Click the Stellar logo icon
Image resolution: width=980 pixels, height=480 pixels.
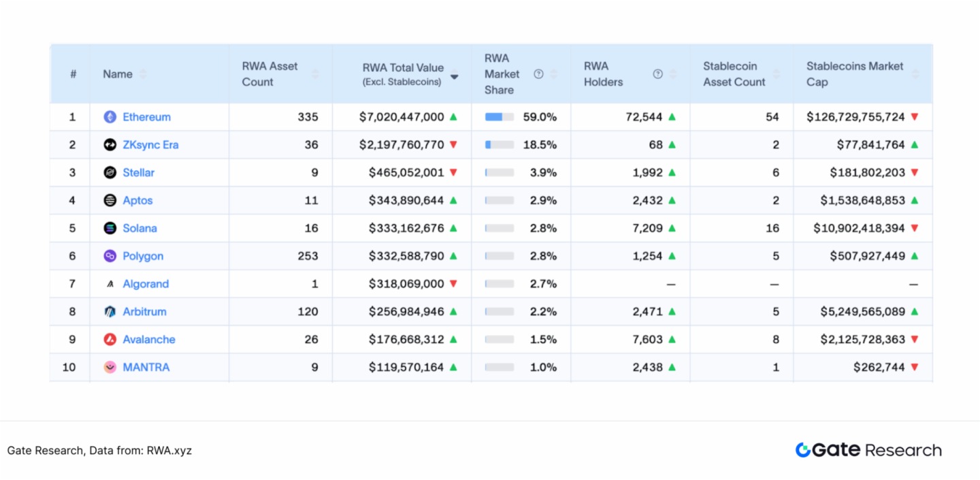click(x=110, y=173)
